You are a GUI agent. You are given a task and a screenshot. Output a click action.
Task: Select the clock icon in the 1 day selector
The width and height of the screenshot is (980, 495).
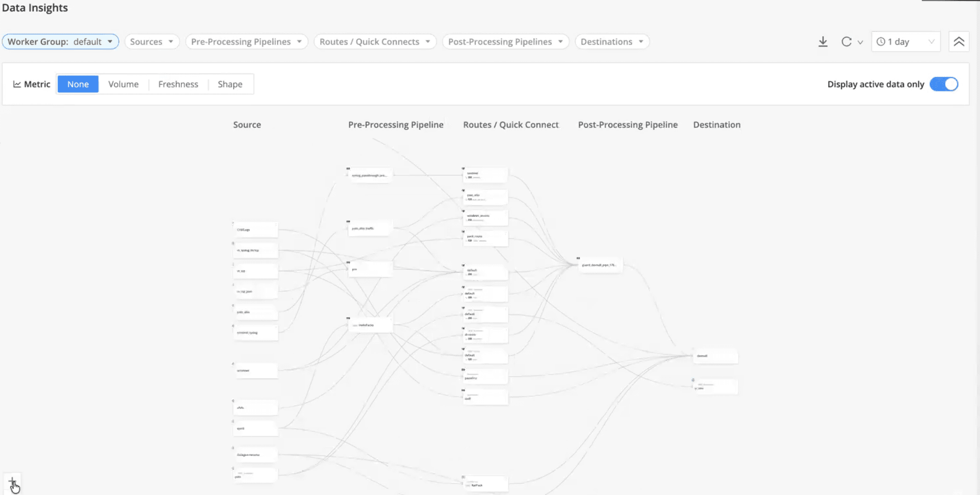[880, 41]
